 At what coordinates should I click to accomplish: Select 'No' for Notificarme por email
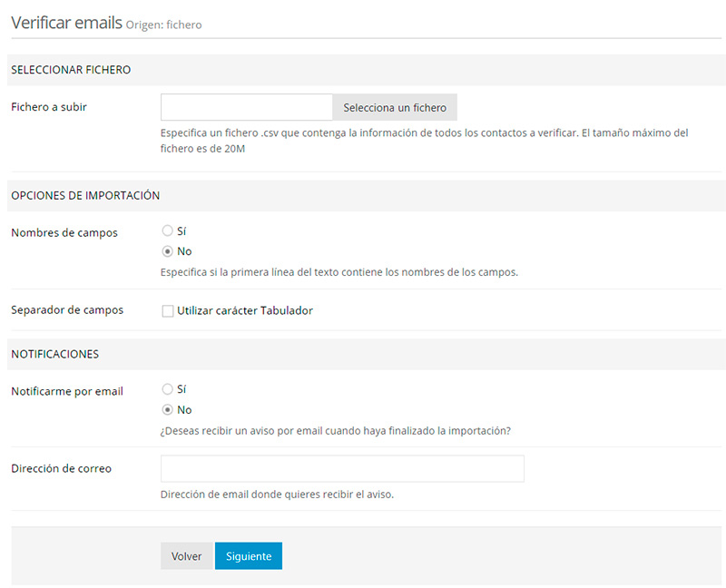[167, 409]
